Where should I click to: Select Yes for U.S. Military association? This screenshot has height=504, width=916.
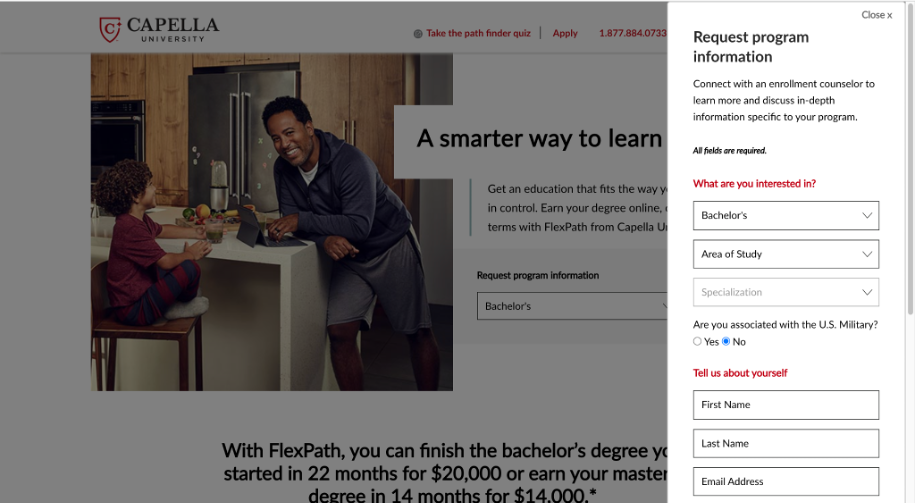[x=698, y=342]
